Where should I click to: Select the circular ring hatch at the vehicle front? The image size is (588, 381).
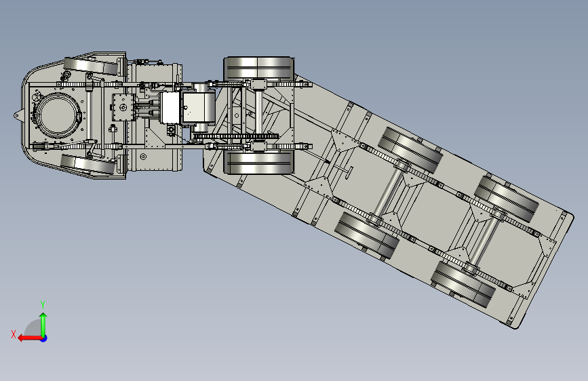pos(58,114)
